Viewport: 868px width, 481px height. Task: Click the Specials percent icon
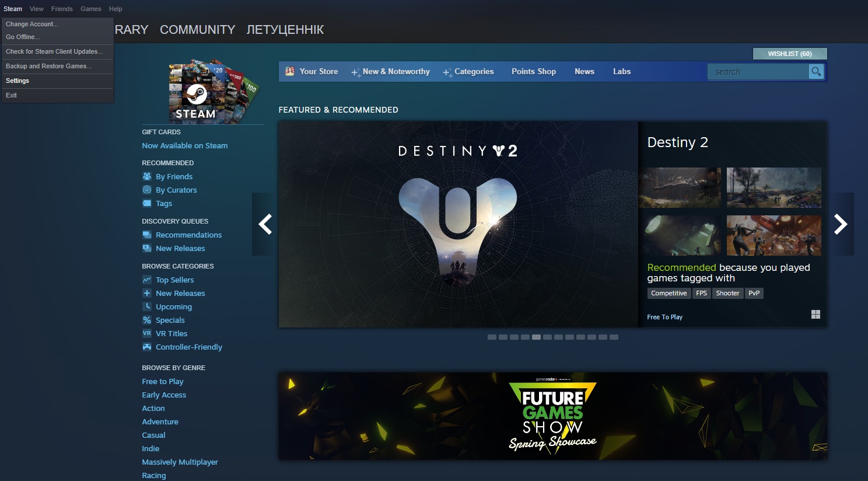(x=147, y=320)
